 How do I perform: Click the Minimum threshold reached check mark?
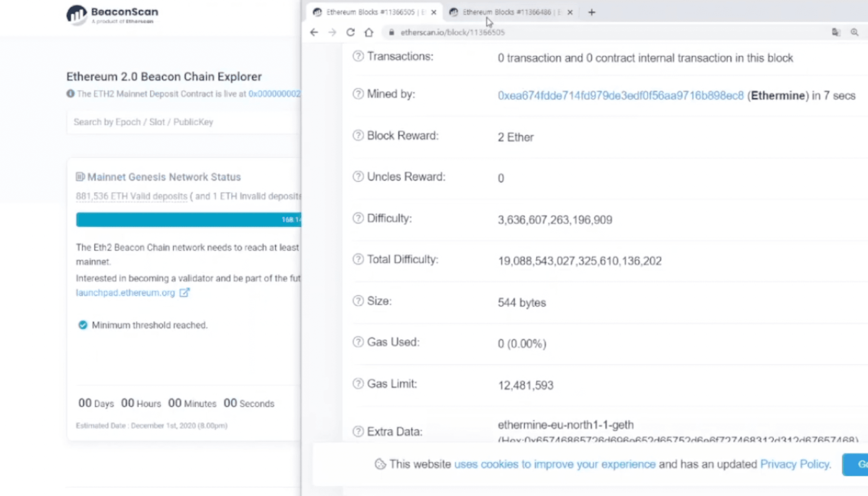[x=83, y=325]
